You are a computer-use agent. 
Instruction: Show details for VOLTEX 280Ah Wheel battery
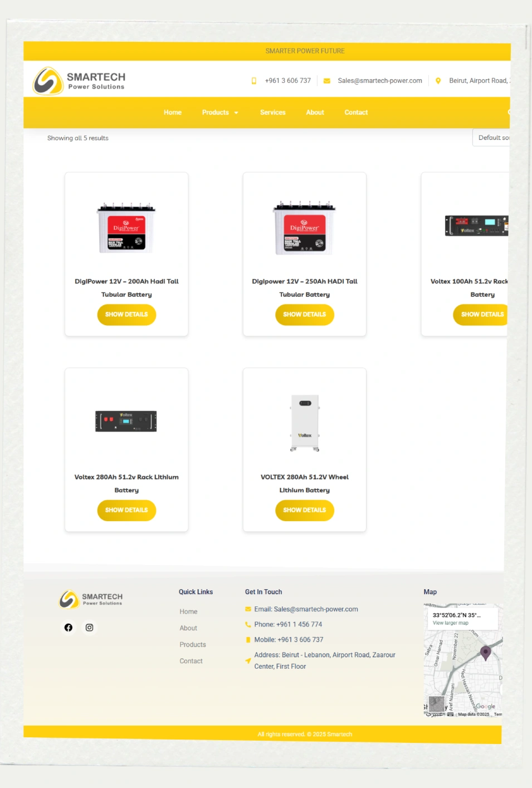tap(305, 510)
